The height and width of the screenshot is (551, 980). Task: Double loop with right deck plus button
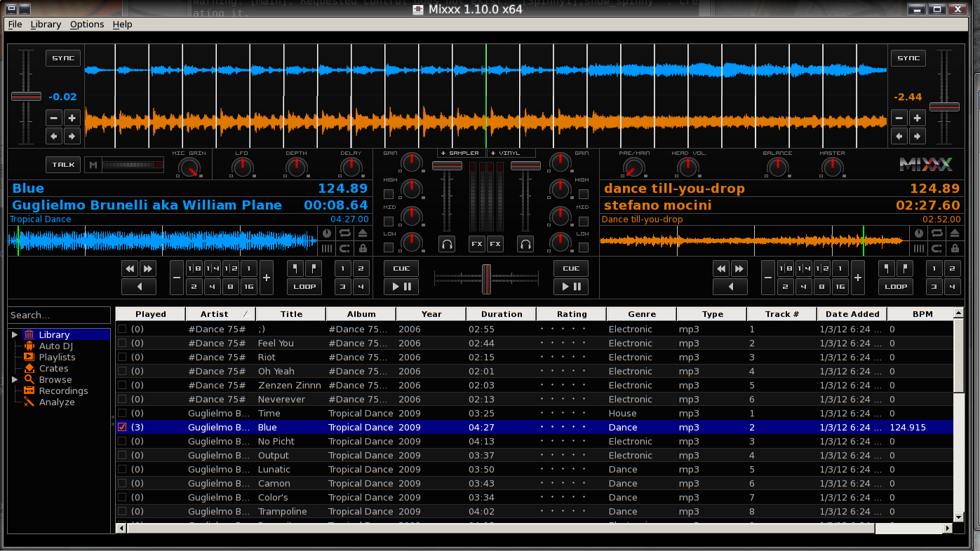click(857, 278)
